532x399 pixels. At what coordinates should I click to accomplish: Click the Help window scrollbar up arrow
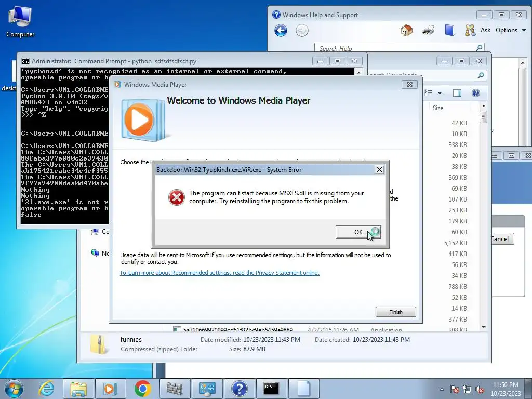click(523, 62)
